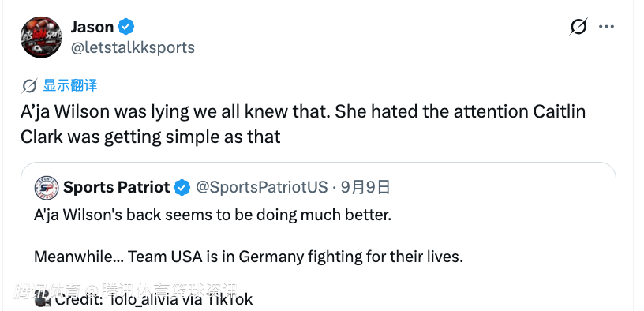Open the Sports Patriot display name
This screenshot has height=311, width=644.
116,187
